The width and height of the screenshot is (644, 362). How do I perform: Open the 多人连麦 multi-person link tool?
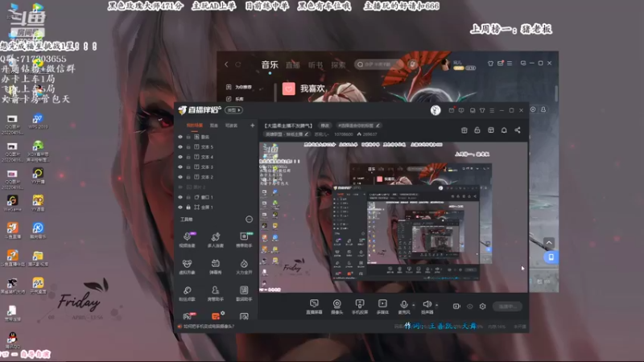[x=215, y=240]
